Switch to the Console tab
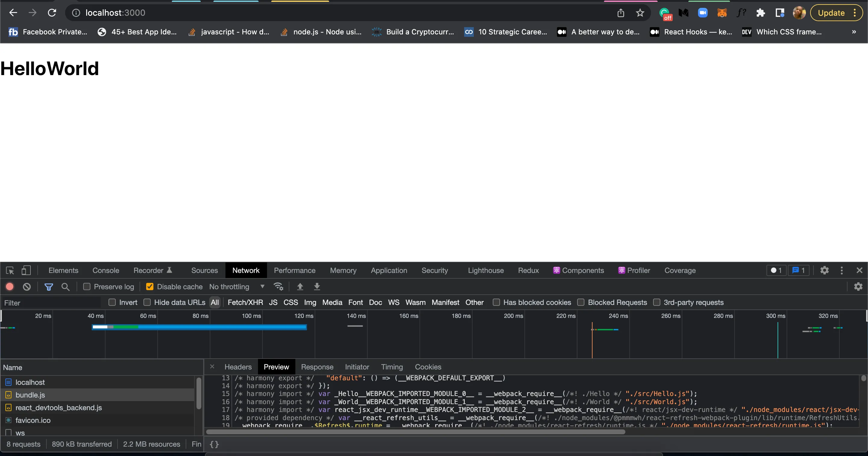 pos(106,271)
